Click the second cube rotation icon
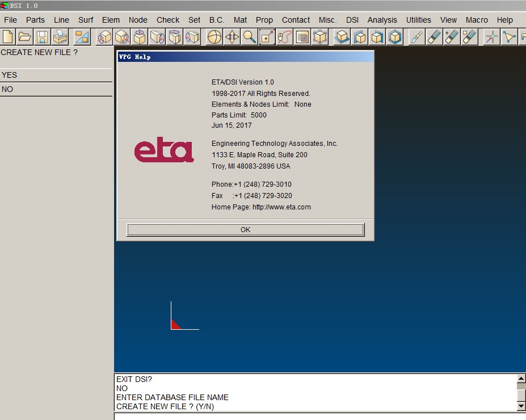This screenshot has height=420, width=526. click(122, 37)
